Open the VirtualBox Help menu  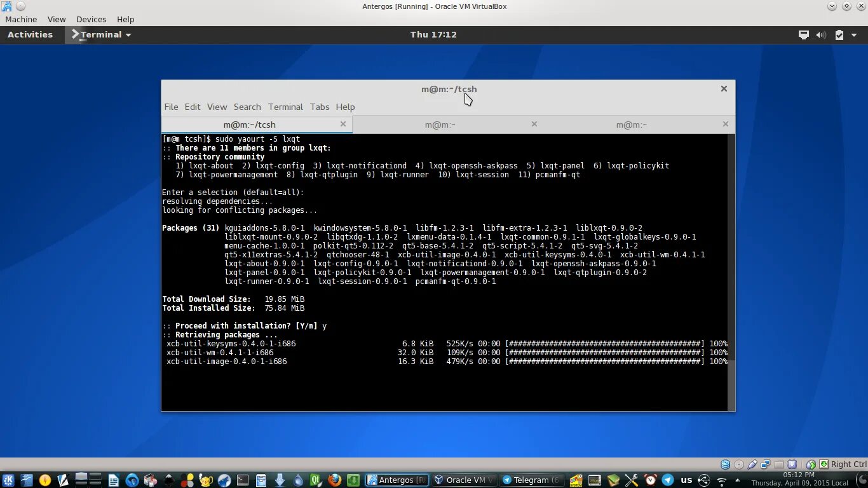[x=126, y=20]
